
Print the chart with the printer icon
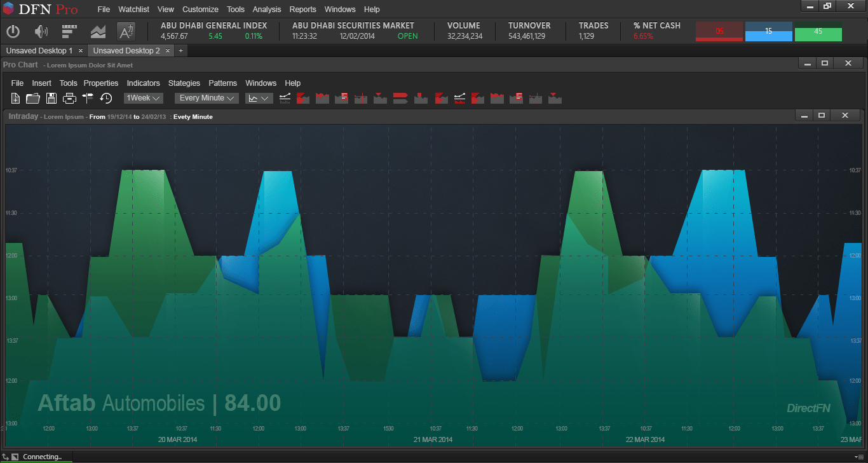pyautogui.click(x=69, y=99)
